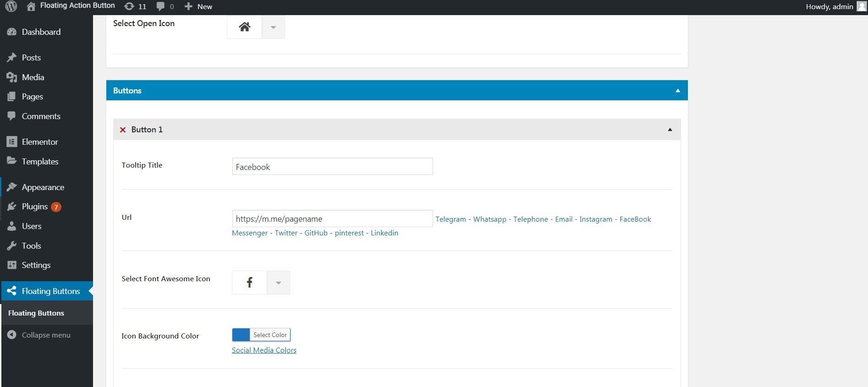Image resolution: width=868 pixels, height=387 pixels.
Task: Click the Whatsapp URL preset link
Action: (489, 219)
